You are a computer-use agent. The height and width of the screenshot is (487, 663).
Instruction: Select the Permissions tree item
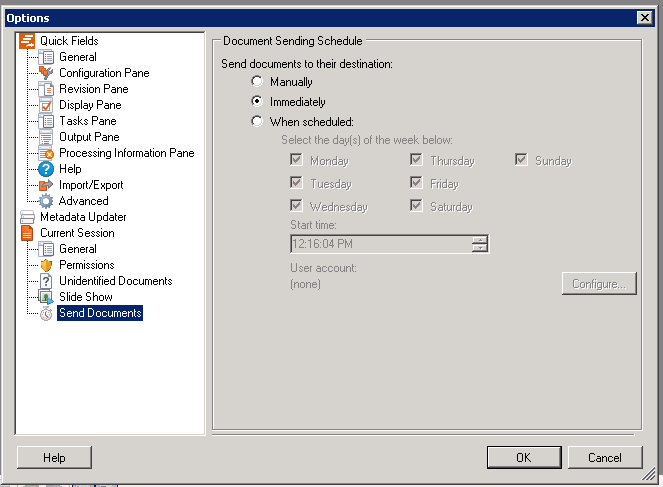click(87, 265)
